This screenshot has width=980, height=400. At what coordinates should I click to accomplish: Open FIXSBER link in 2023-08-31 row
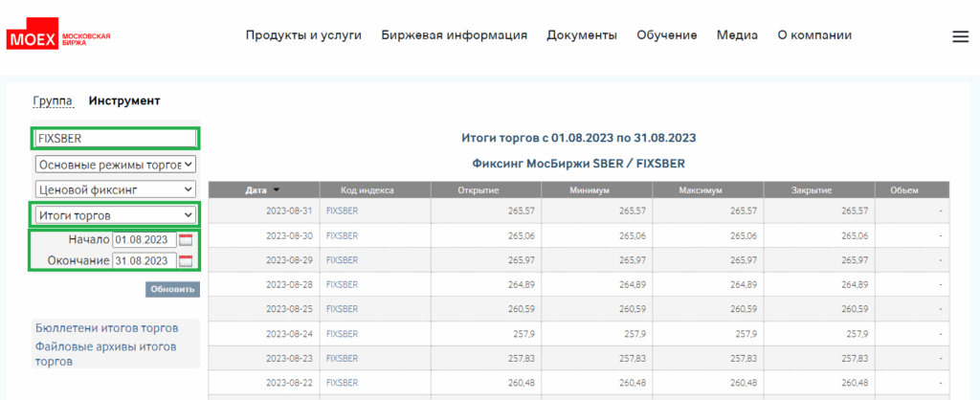[343, 211]
